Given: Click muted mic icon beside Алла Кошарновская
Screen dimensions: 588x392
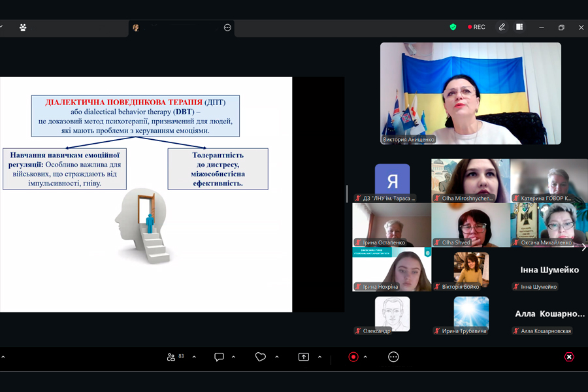Looking at the screenshot, I should click(x=516, y=331).
